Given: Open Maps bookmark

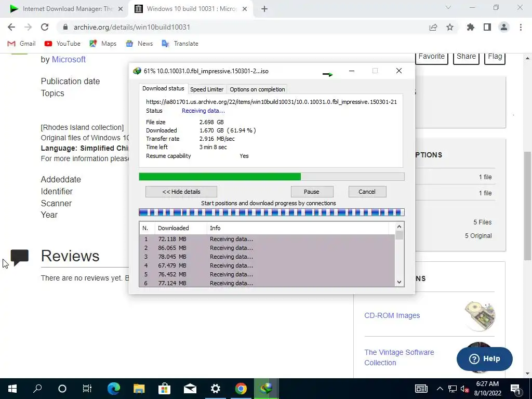Looking at the screenshot, I should pos(103,44).
